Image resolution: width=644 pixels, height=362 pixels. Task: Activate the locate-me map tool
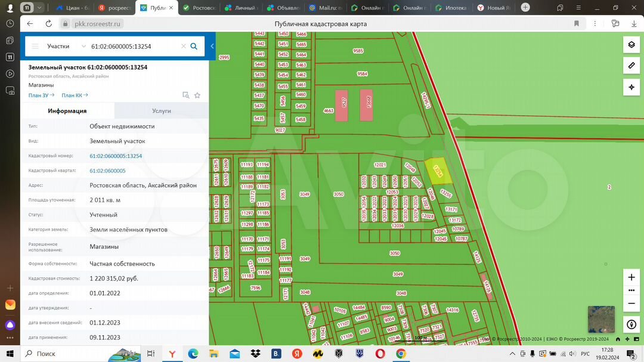pyautogui.click(x=631, y=87)
